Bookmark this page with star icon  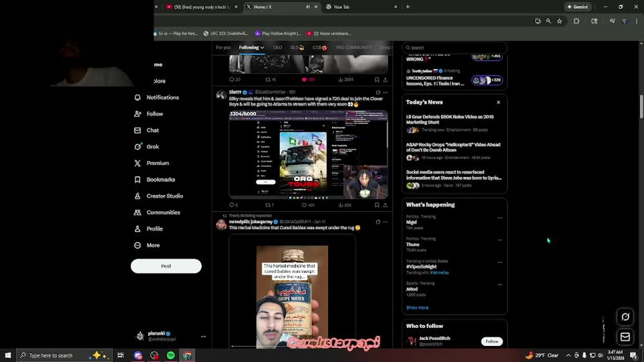point(559,21)
